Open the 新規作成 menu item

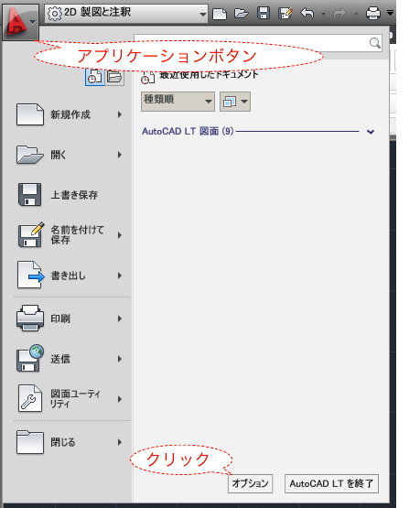tap(70, 114)
